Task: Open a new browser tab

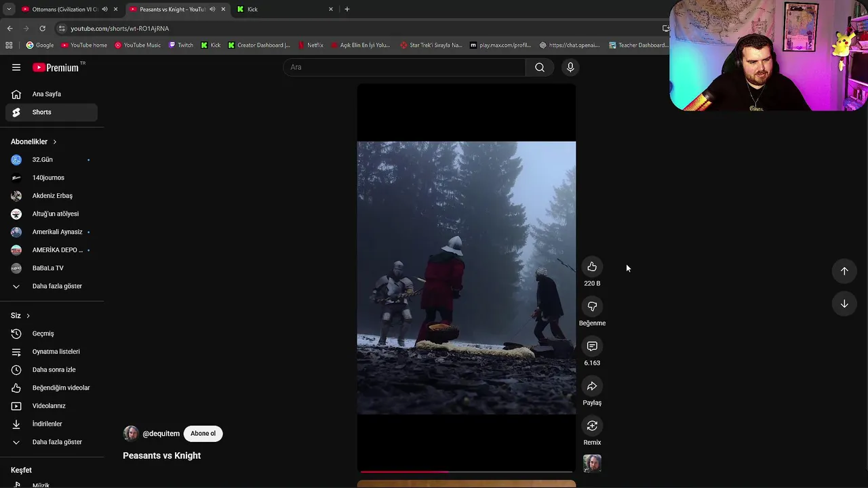Action: point(347,9)
